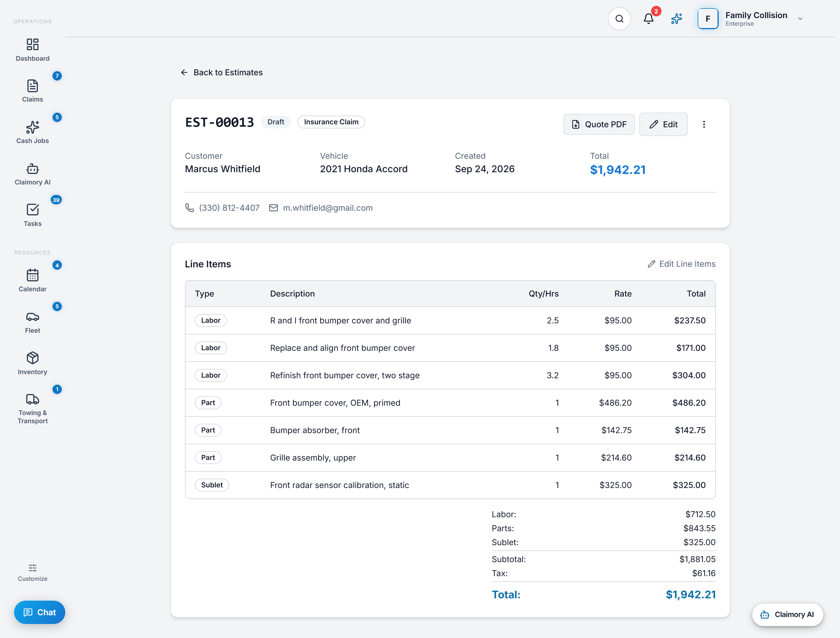840x638 pixels.
Task: Click the Rate column header
Action: pos(623,293)
